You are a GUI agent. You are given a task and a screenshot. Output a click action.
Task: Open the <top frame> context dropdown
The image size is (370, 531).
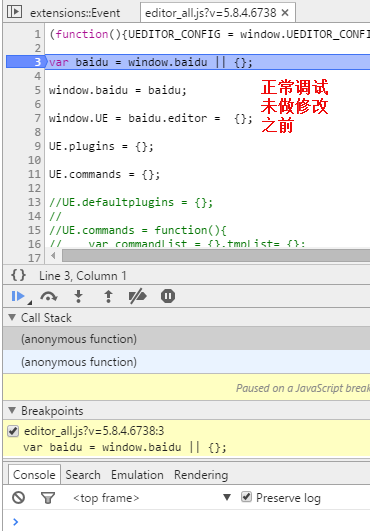pyautogui.click(x=152, y=497)
